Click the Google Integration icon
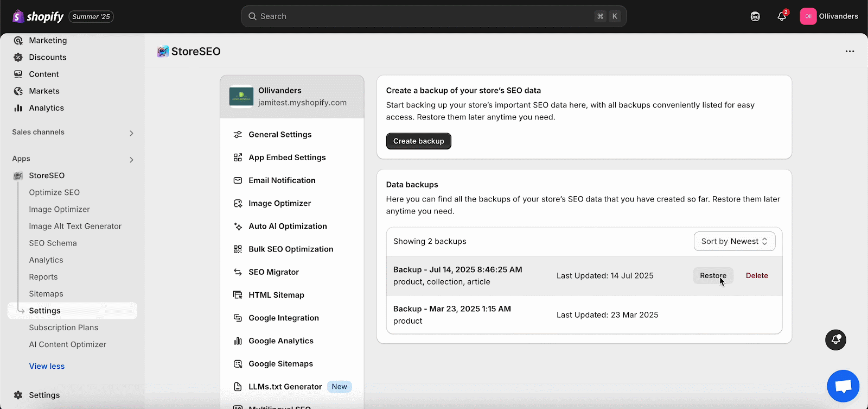This screenshot has width=868, height=409. pyautogui.click(x=238, y=318)
